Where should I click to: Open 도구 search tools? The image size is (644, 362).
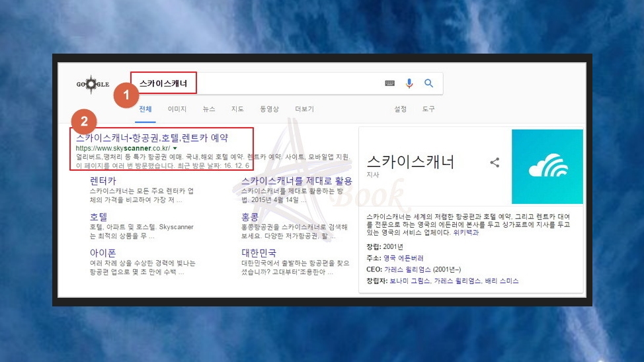click(x=428, y=109)
